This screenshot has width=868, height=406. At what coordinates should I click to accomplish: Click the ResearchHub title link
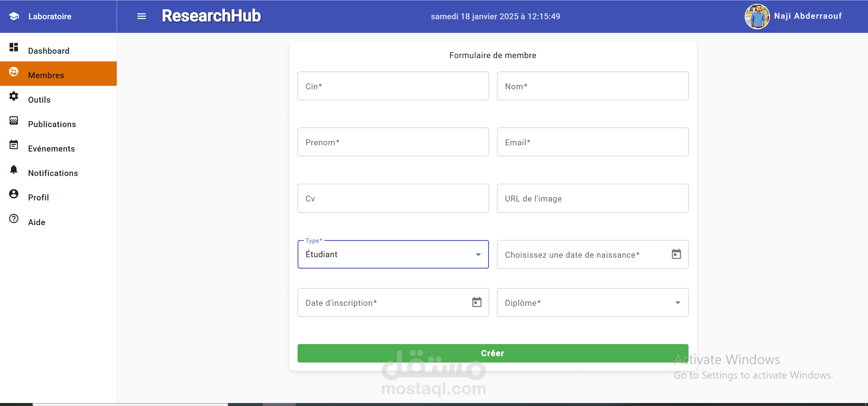211,16
